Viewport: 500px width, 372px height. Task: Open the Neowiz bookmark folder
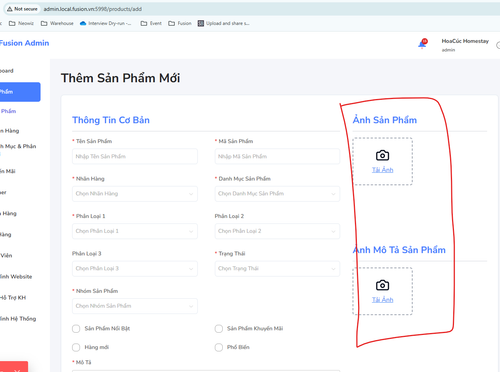coord(21,23)
